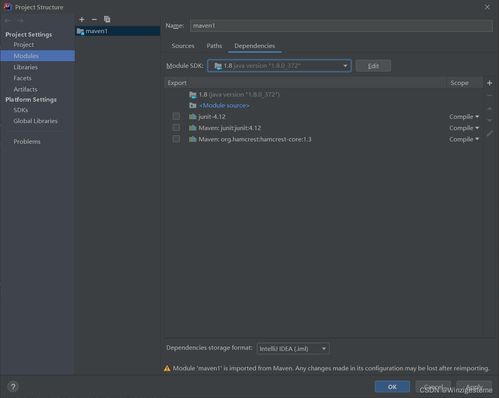Open Global Libraries settings
The width and height of the screenshot is (499, 398).
pos(35,121)
